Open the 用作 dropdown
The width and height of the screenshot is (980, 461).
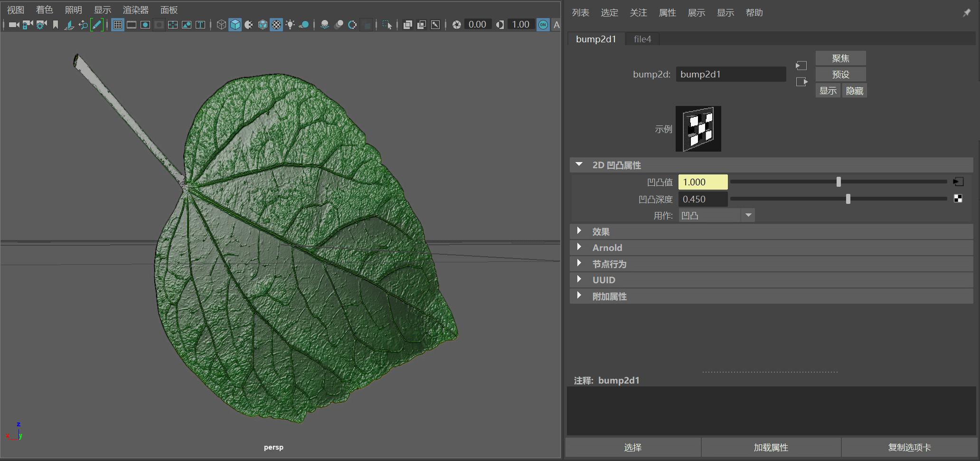tap(716, 215)
